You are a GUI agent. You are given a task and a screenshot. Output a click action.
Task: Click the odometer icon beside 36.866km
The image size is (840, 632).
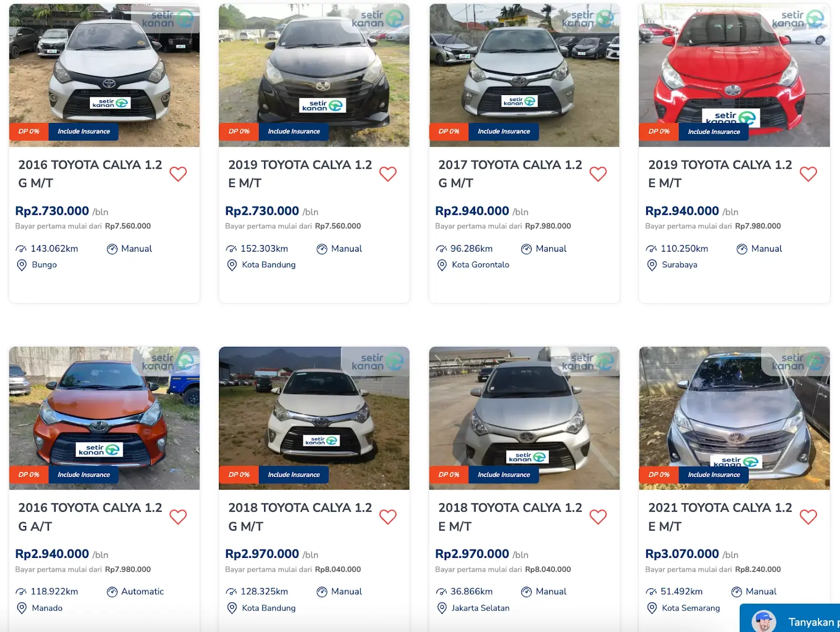(x=441, y=592)
